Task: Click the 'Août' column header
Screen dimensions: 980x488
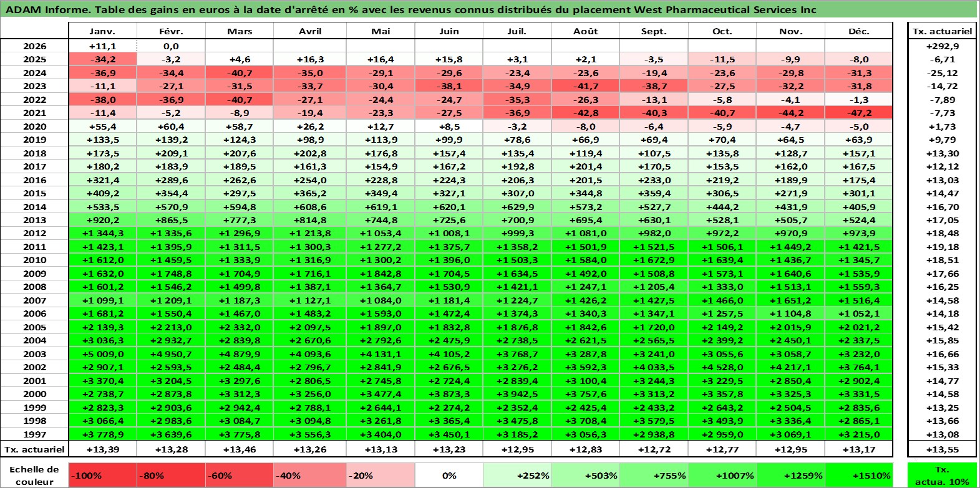Action: tap(585, 31)
